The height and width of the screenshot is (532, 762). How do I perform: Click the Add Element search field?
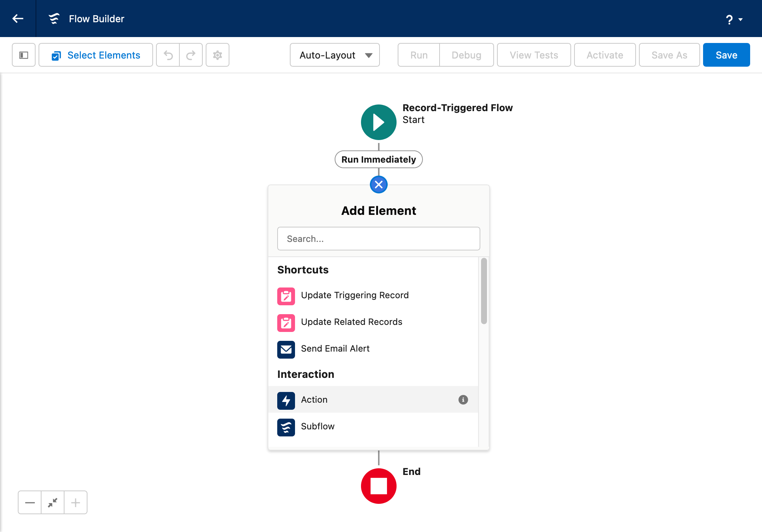point(378,239)
